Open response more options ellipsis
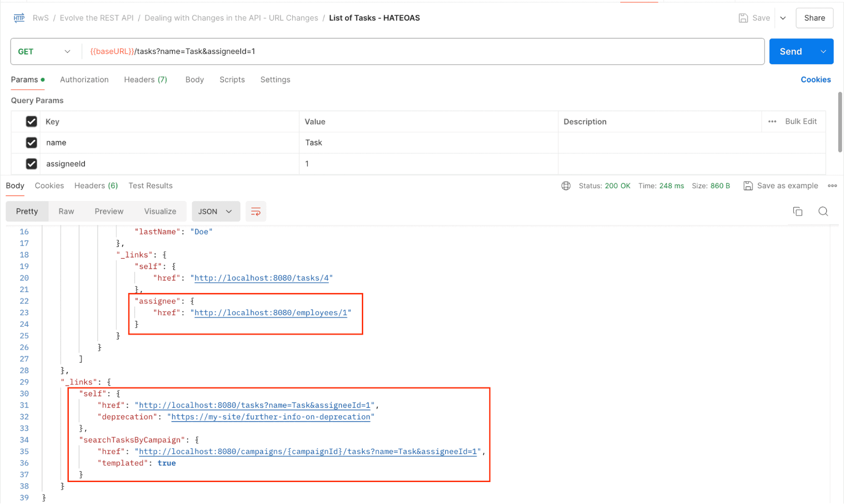The height and width of the screenshot is (504, 844). point(832,186)
